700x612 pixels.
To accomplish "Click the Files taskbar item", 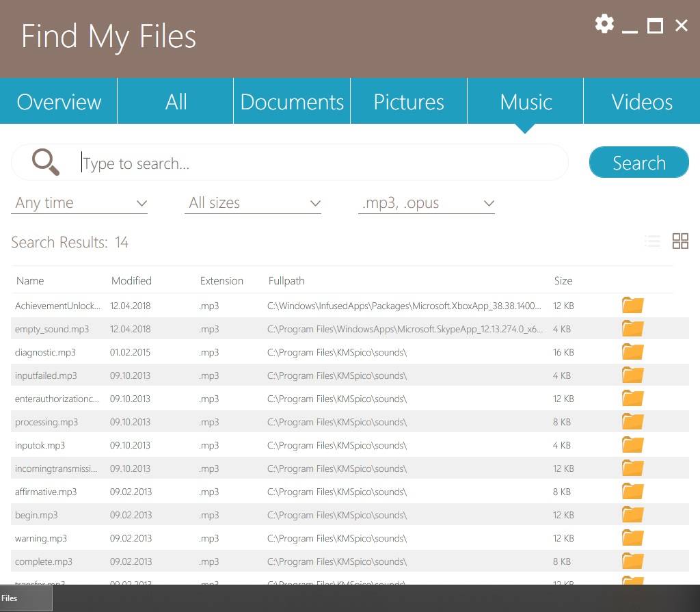I will coord(26,598).
